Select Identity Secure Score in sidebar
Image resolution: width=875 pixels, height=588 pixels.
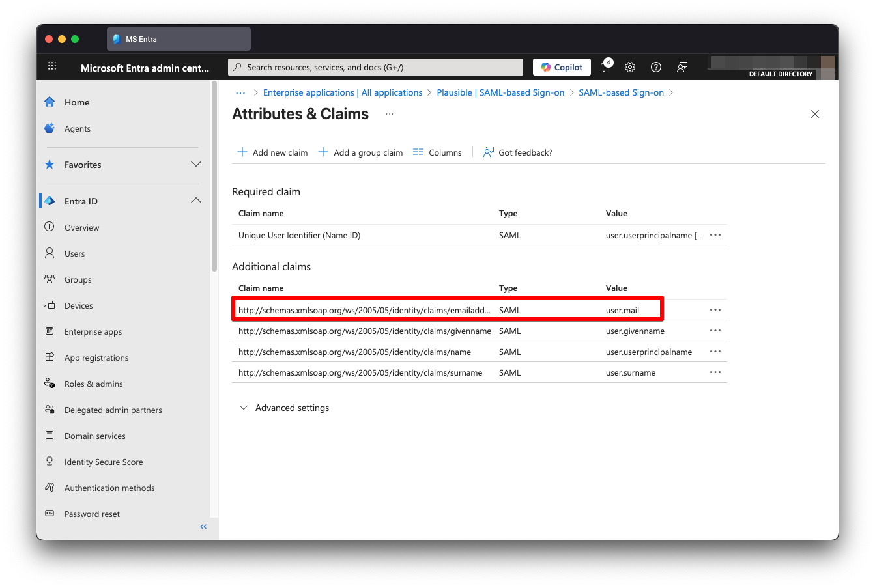[x=104, y=461]
